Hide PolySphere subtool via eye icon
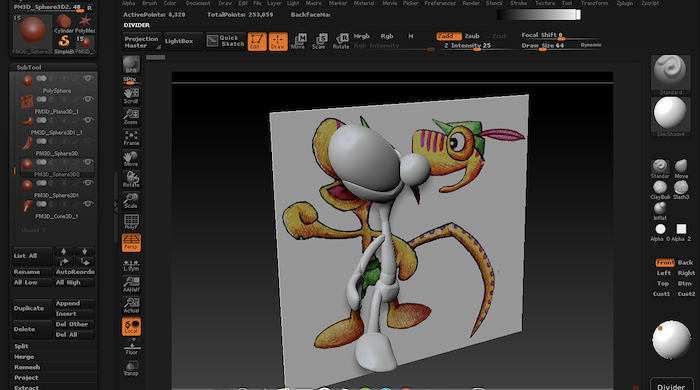 coord(88,78)
